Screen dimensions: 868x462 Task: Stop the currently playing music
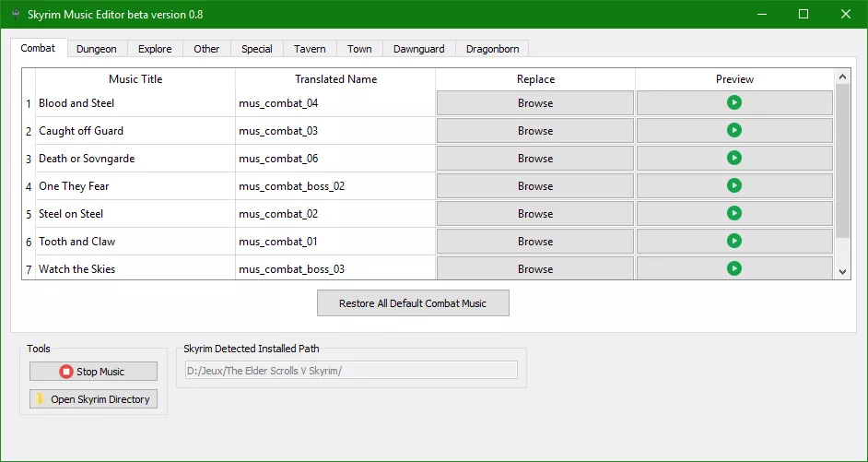(x=93, y=371)
